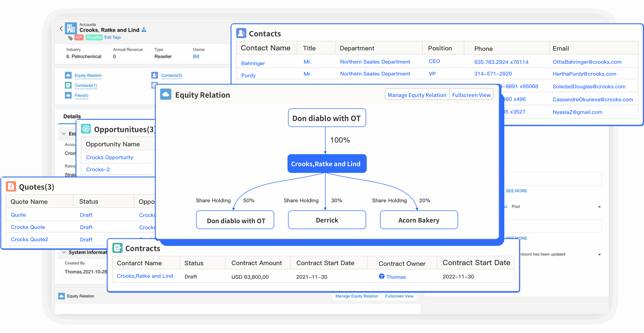The height and width of the screenshot is (333, 644).
Task: Click the Equity Relation cloud icon
Action: tap(165, 94)
